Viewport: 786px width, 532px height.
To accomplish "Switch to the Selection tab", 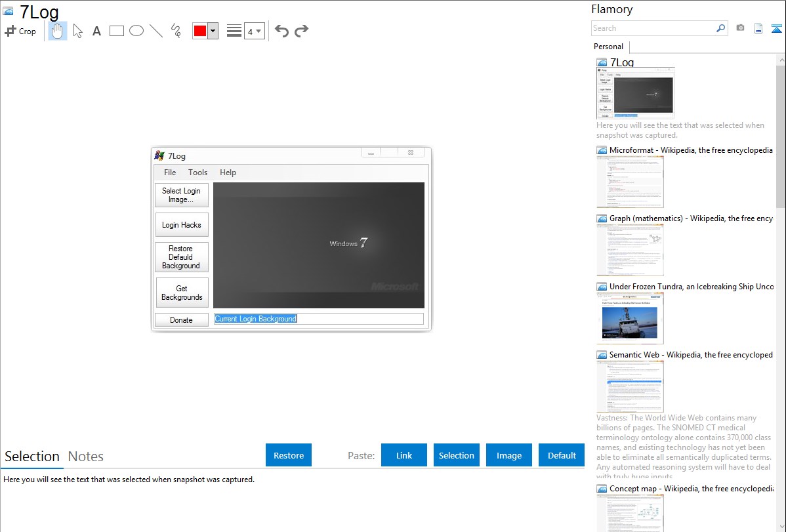I will pos(32,457).
